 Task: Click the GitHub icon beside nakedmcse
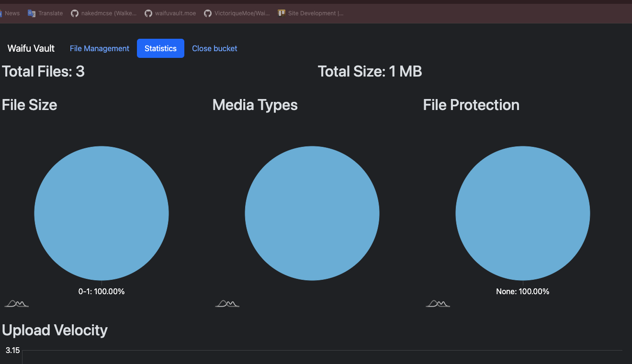click(75, 13)
